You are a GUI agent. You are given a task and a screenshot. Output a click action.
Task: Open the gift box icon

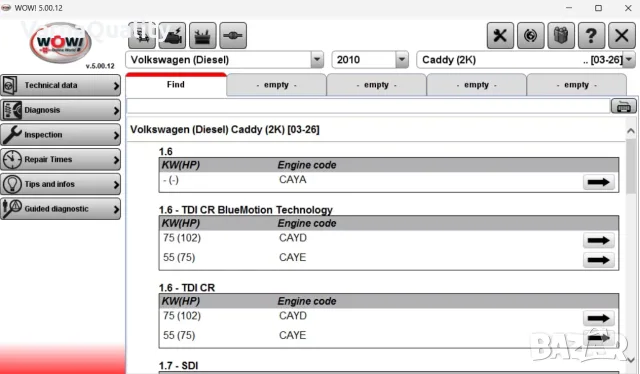pyautogui.click(x=561, y=36)
